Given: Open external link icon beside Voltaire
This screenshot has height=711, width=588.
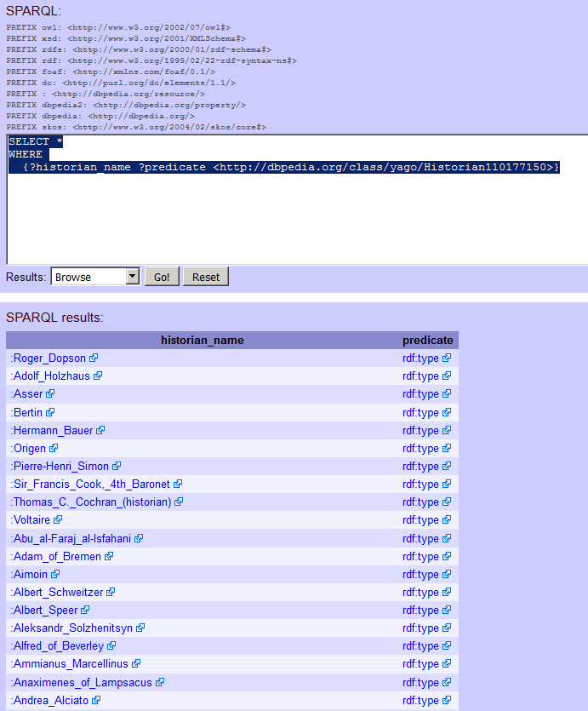Looking at the screenshot, I should tap(58, 520).
